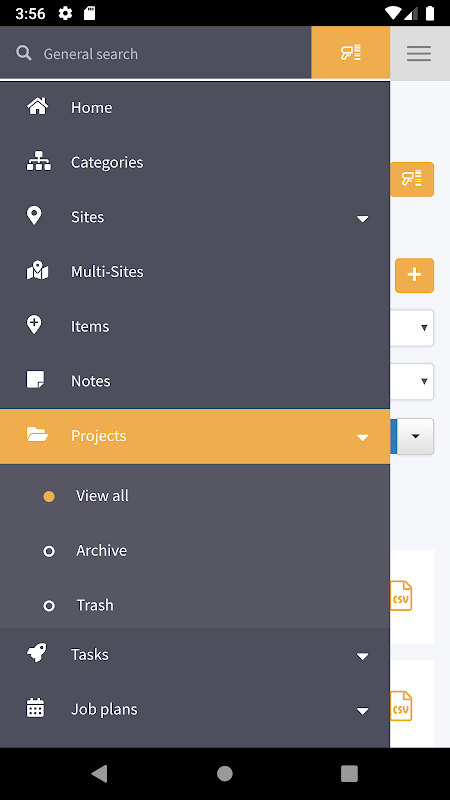The image size is (450, 800).
Task: Open the barcode scanner in top bar
Action: tap(351, 53)
